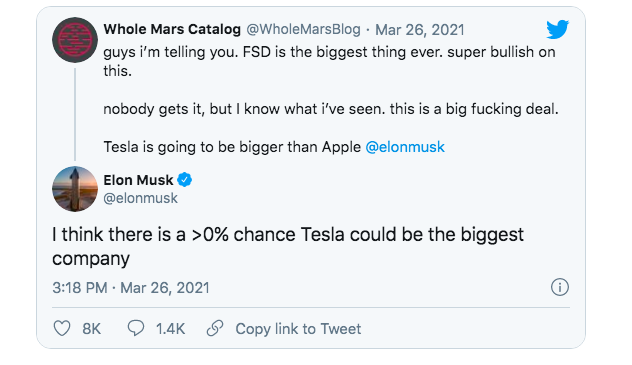
Task: Open the Twitter info circle icon
Action: tap(559, 287)
